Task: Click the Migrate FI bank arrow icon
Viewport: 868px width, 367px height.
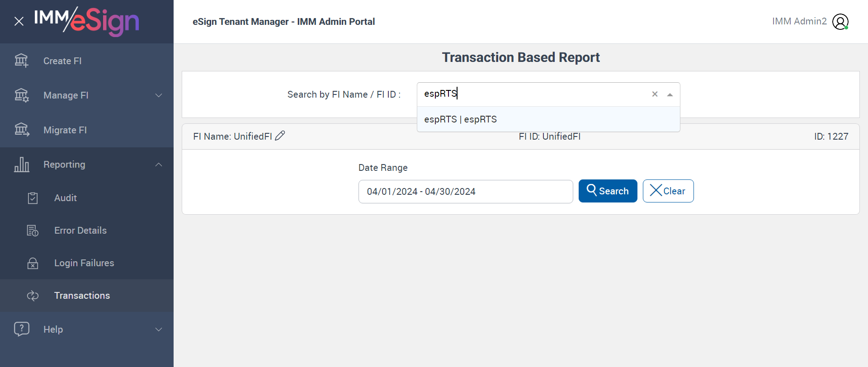Action: pos(21,130)
